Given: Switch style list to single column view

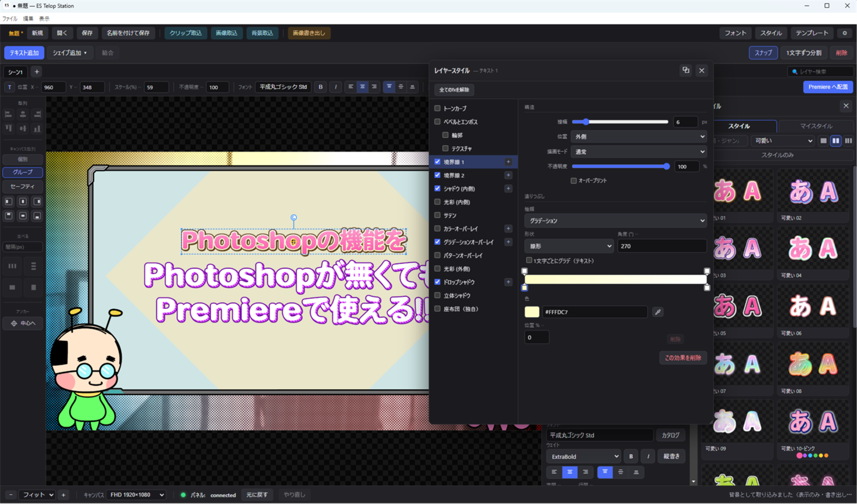Looking at the screenshot, I should coord(824,141).
